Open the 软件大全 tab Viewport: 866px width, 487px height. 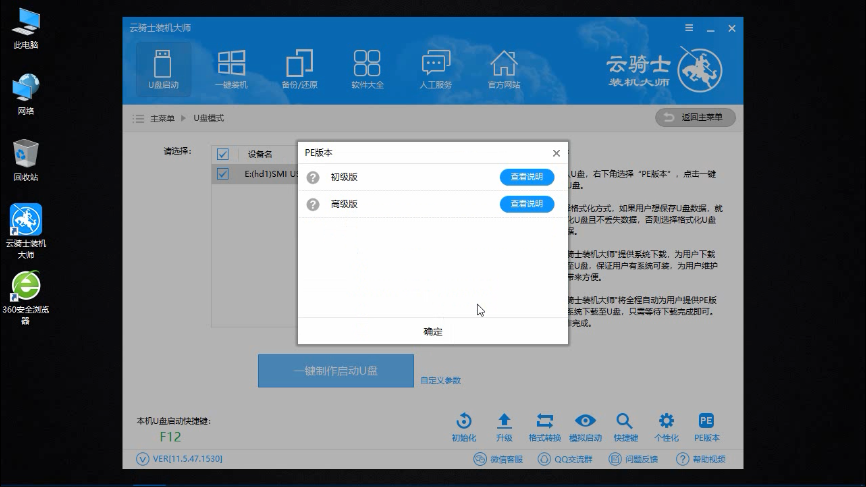click(x=367, y=70)
